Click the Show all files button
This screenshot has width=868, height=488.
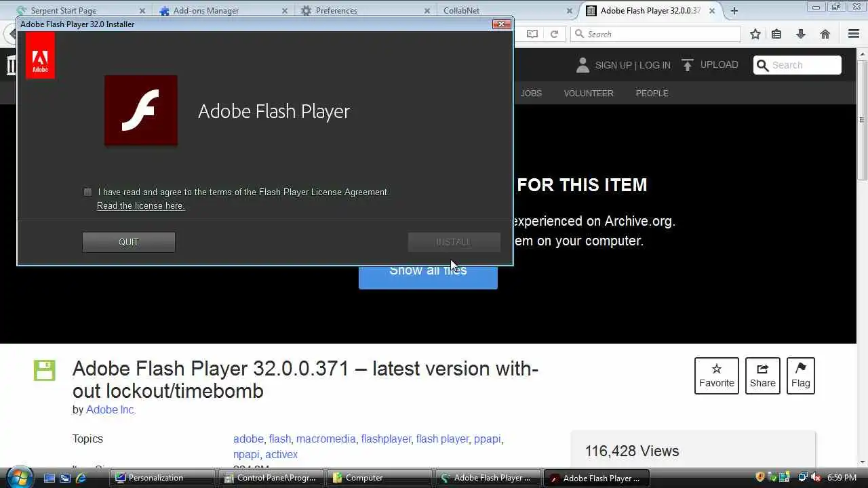(x=428, y=277)
